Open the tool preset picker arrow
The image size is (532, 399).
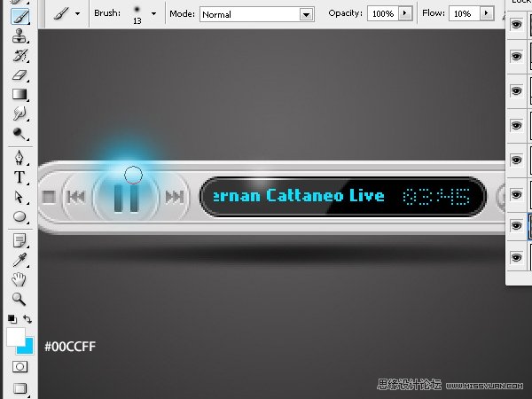(x=78, y=14)
